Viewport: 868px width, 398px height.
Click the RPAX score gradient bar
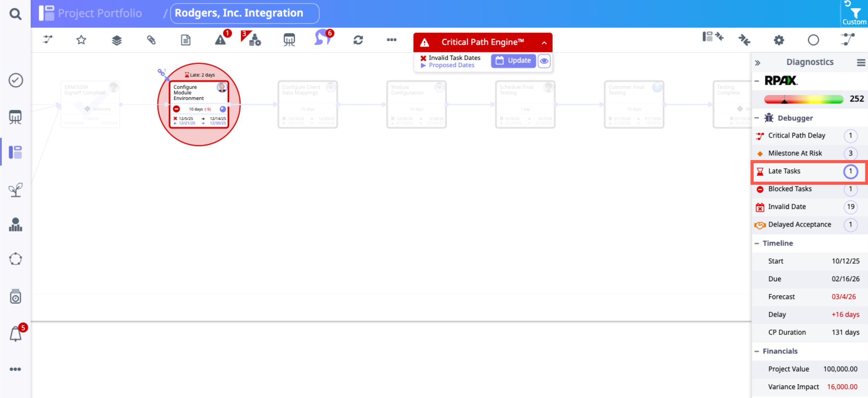click(804, 99)
